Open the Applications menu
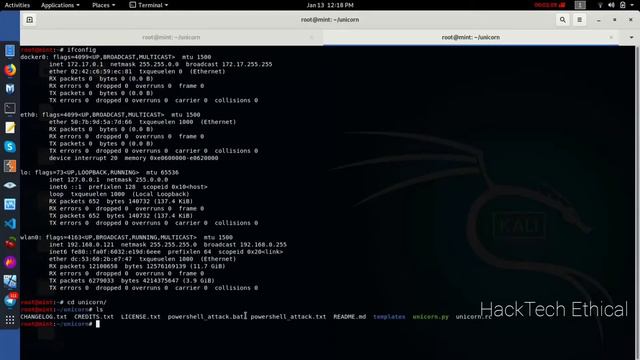This screenshot has width=640, height=360. (x=60, y=5)
